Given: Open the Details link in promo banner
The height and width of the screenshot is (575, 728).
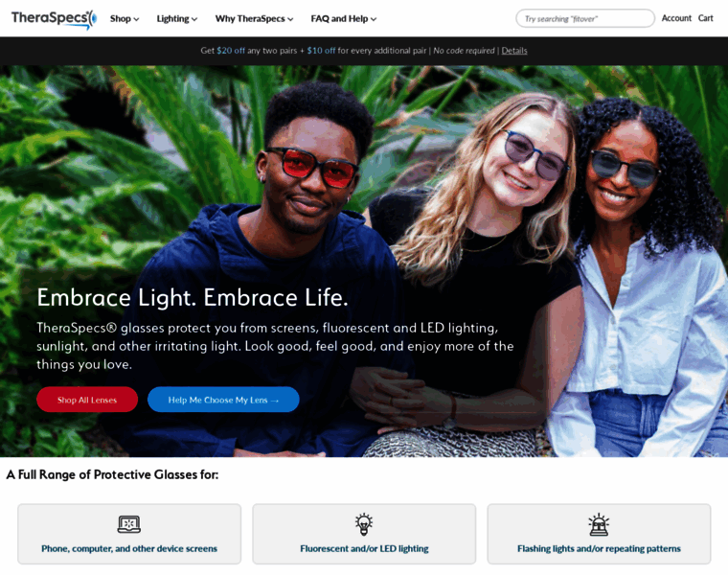Looking at the screenshot, I should tap(514, 51).
